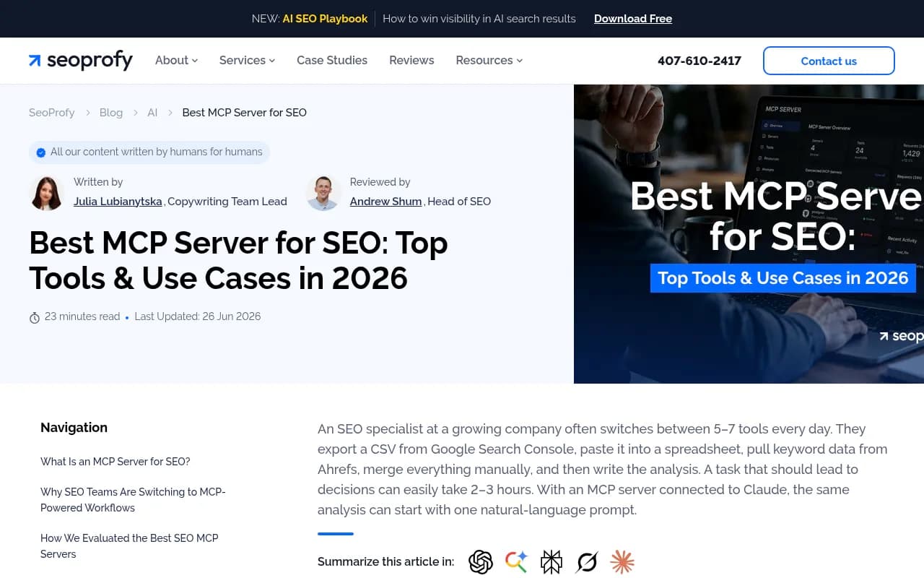Viewport: 924px width, 578px height.
Task: Click the Navigation heading
Action: click(x=74, y=428)
